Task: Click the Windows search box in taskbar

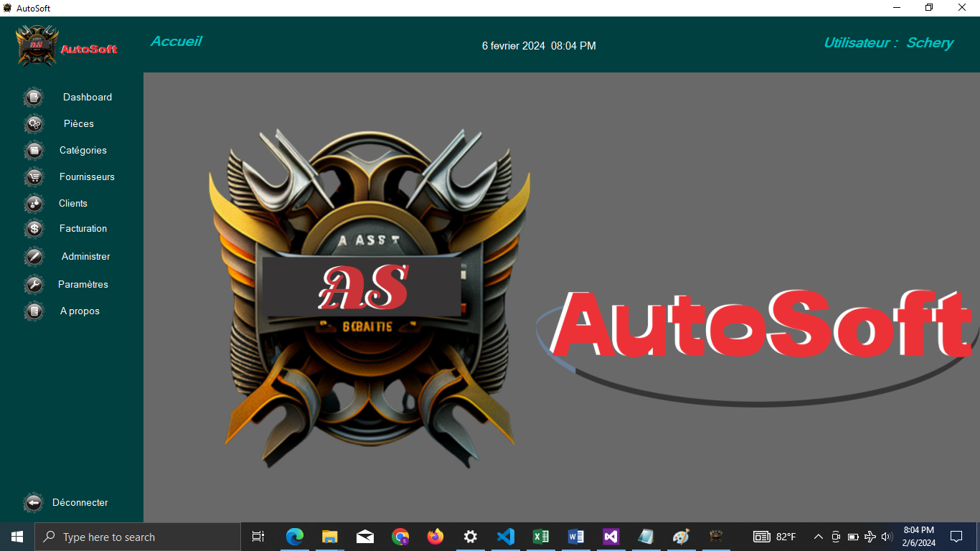Action: pos(138,537)
